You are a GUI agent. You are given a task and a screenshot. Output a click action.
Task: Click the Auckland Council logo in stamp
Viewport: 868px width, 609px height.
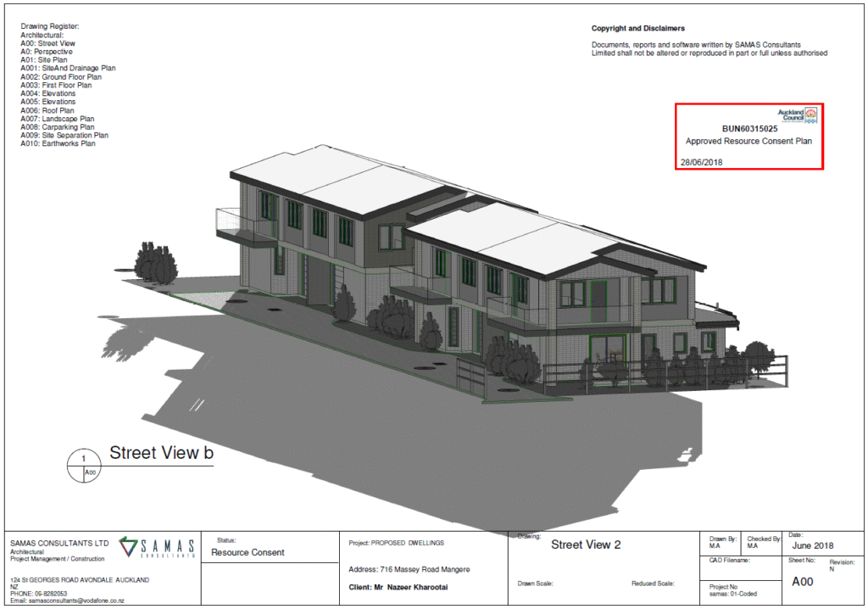(x=798, y=115)
